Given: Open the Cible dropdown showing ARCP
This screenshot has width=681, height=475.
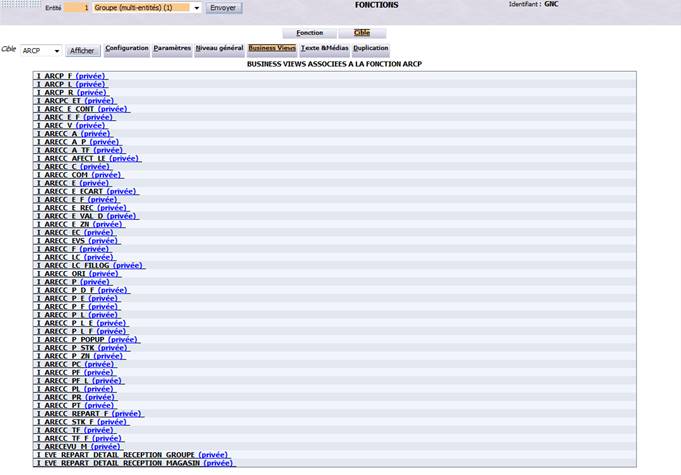Looking at the screenshot, I should coord(41,51).
